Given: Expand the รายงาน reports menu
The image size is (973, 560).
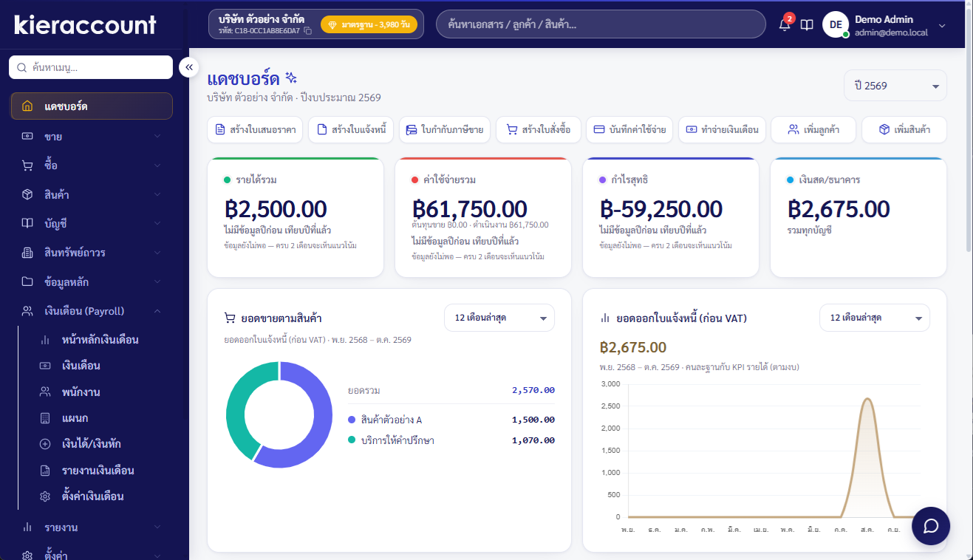Looking at the screenshot, I should (x=92, y=527).
